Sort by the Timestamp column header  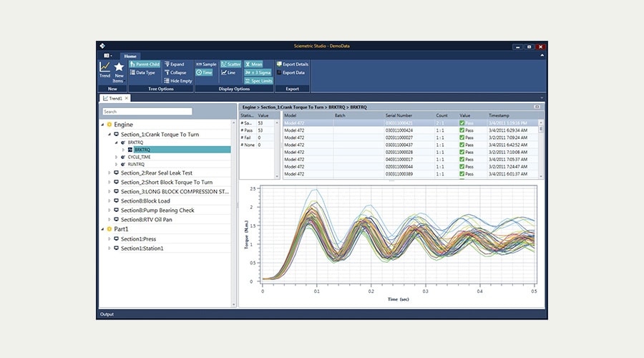point(499,115)
